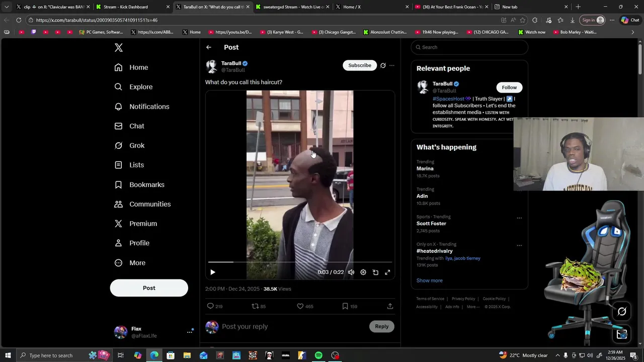Enter video fullscreen

pyautogui.click(x=387, y=272)
